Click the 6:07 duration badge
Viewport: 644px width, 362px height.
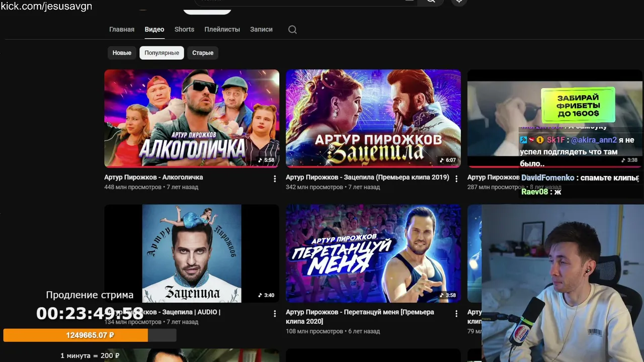tap(448, 160)
